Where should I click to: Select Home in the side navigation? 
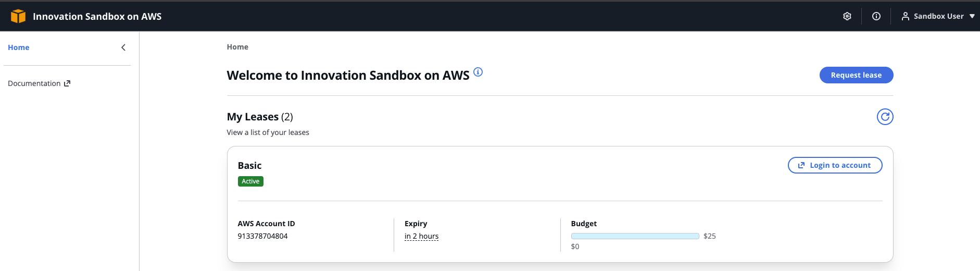[x=19, y=47]
